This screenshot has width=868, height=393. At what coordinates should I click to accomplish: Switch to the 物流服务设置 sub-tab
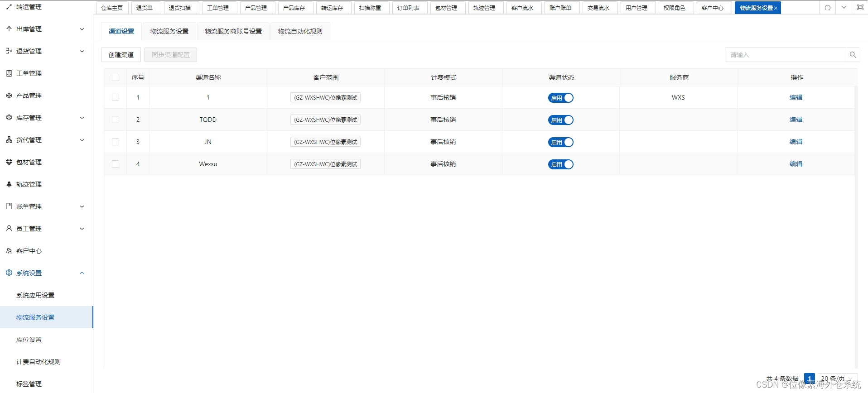169,31
